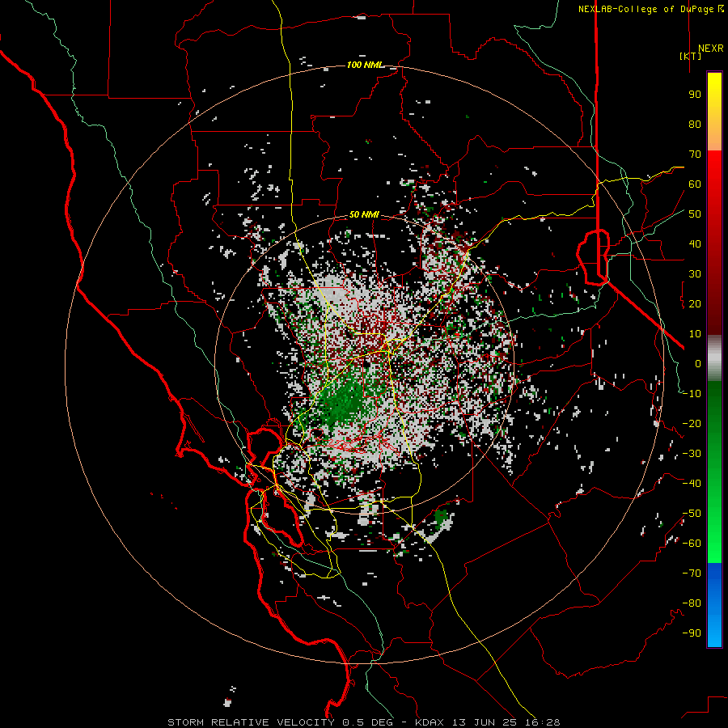Screen dimensions: 728x728
Task: Click the 60 value on velocity scale
Action: (695, 184)
